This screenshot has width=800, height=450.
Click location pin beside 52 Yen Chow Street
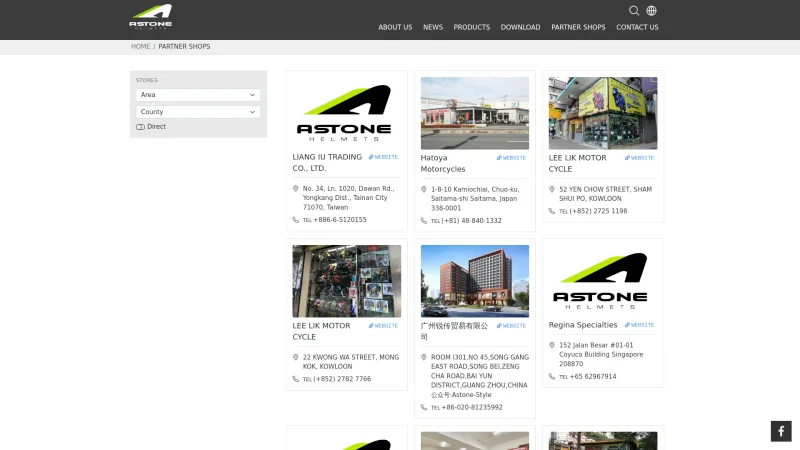[x=552, y=190]
